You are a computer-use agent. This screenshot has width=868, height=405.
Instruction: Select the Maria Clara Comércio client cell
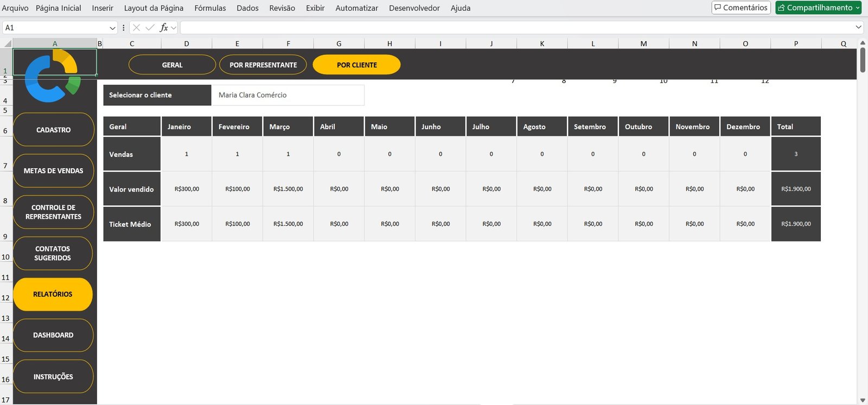point(288,95)
